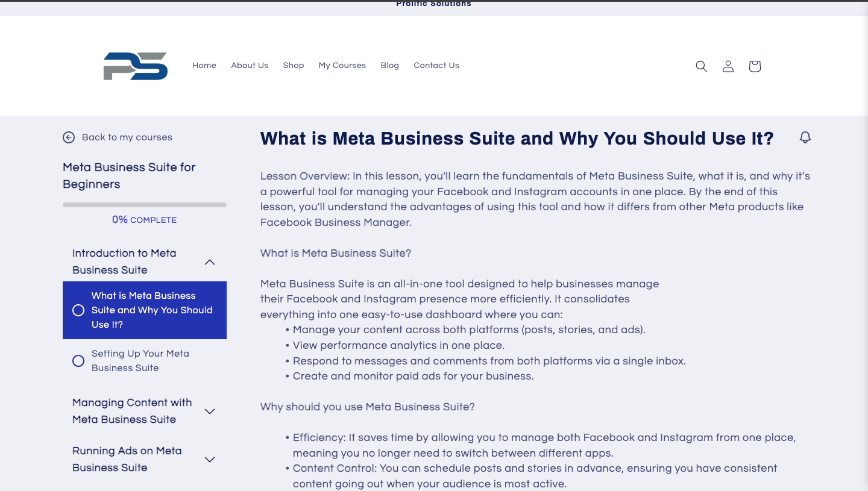
Task: Expand Running Ads on Meta Business Suite
Action: coord(209,460)
